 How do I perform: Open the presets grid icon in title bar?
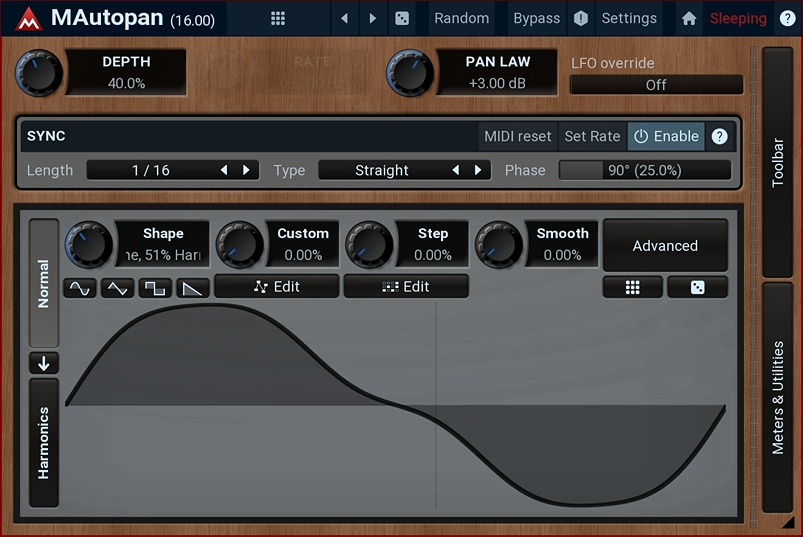278,18
